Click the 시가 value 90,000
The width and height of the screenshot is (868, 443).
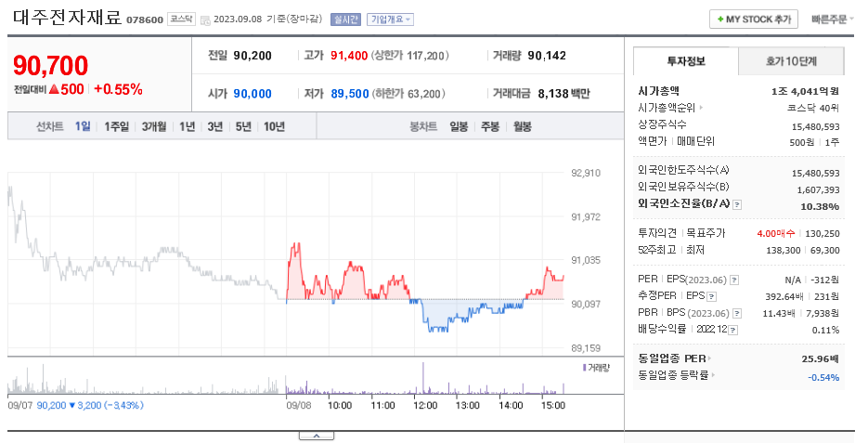pos(253,94)
